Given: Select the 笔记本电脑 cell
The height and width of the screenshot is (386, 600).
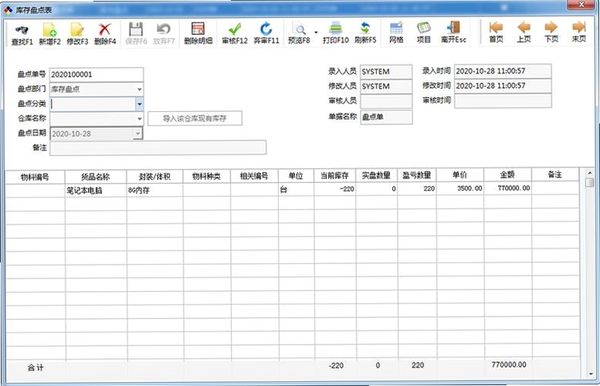Looking at the screenshot, I should [96, 190].
